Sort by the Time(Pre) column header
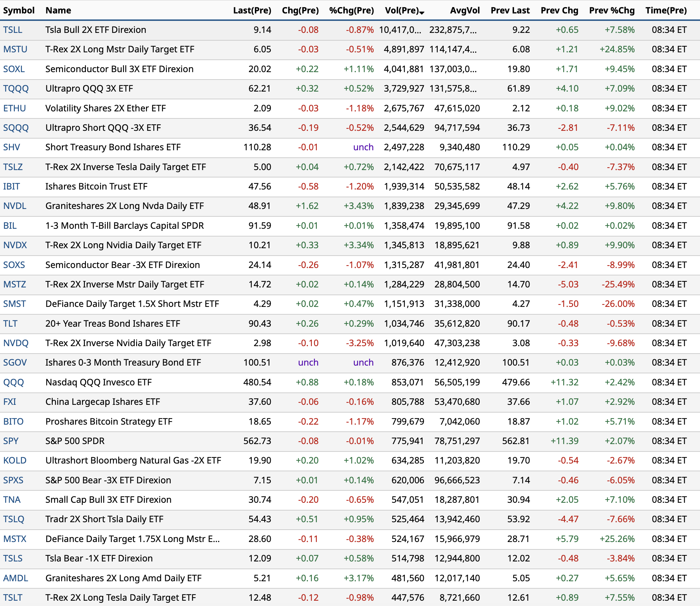 click(x=666, y=10)
